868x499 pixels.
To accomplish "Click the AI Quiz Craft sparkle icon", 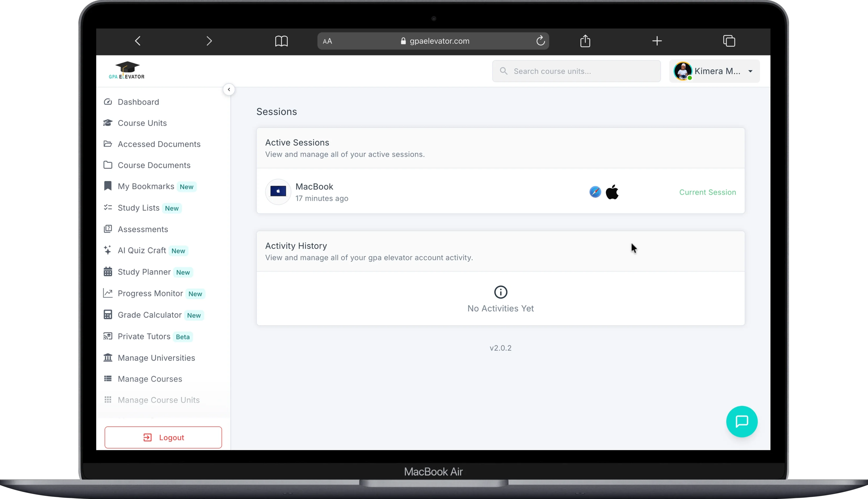I will click(108, 250).
